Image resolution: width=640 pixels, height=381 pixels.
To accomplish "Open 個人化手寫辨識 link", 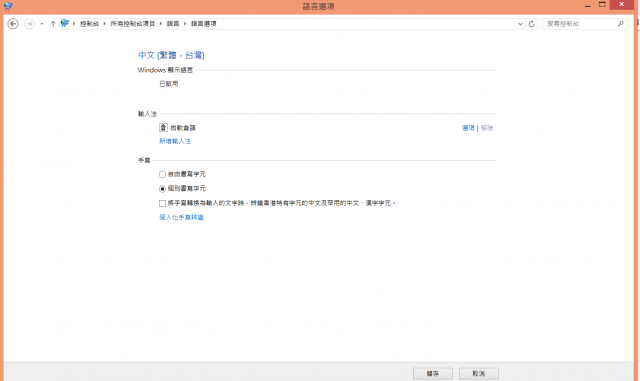I will (181, 217).
